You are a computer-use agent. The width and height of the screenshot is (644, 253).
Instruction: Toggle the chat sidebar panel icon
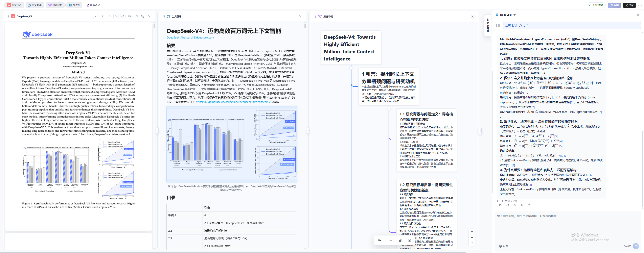click(498, 25)
